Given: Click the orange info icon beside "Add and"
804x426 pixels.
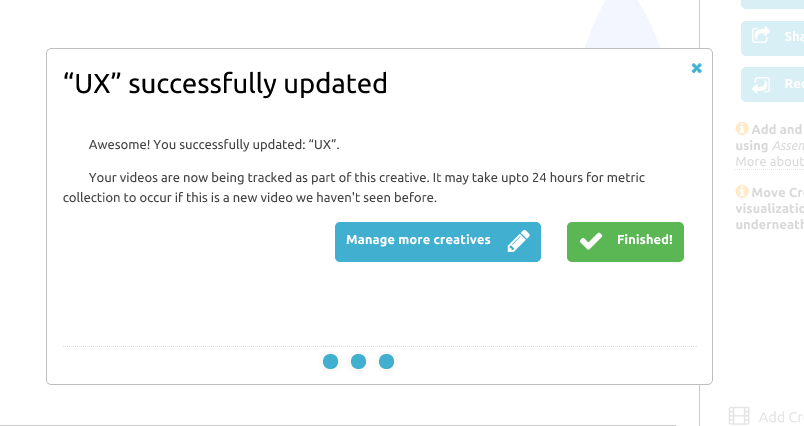Looking at the screenshot, I should coord(742,129).
